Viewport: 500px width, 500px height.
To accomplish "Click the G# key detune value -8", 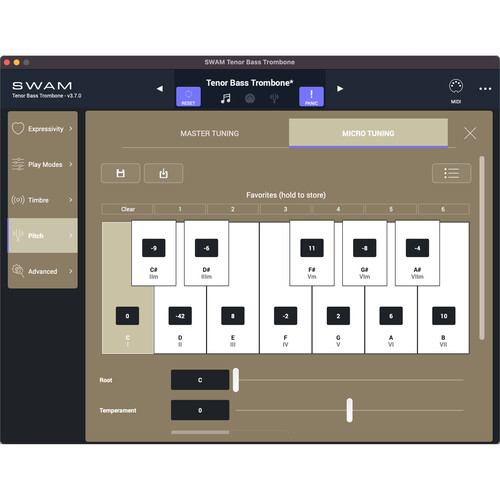I will click(x=365, y=248).
